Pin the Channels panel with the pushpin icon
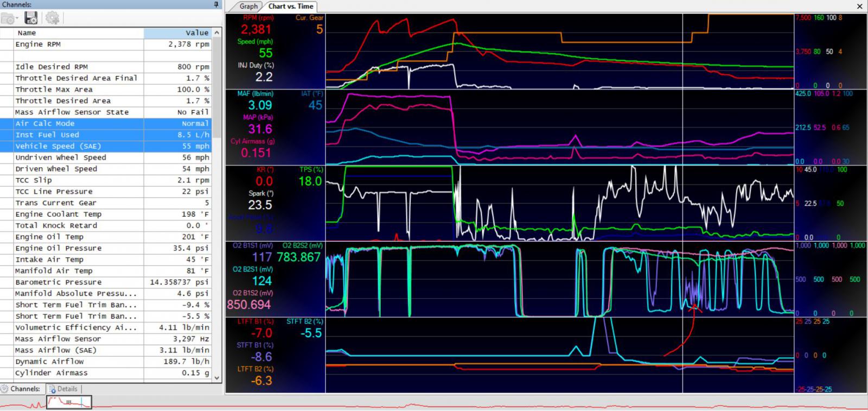The width and height of the screenshot is (868, 411). tap(216, 4)
